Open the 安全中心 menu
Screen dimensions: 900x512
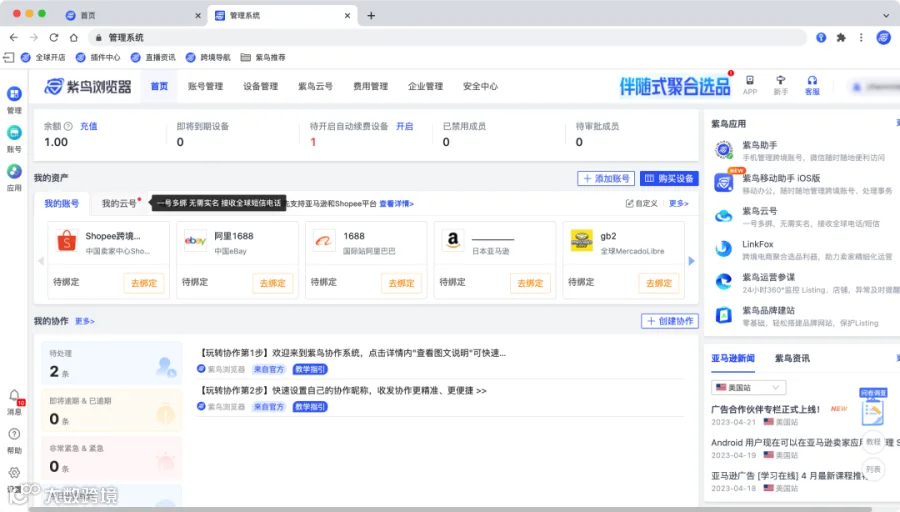480,86
